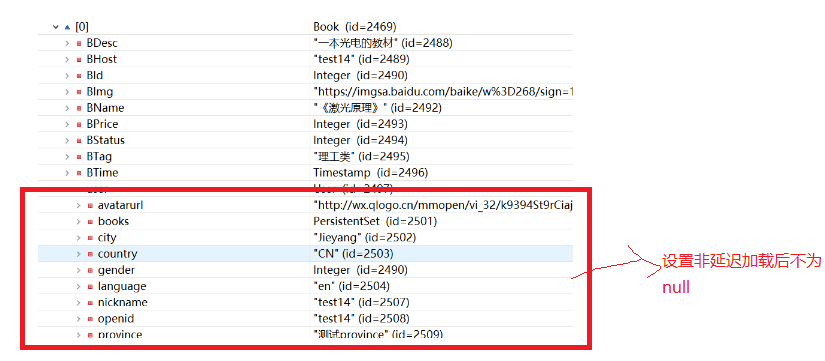Click the wx.qlogo.cn avatarurl value

pyautogui.click(x=443, y=206)
